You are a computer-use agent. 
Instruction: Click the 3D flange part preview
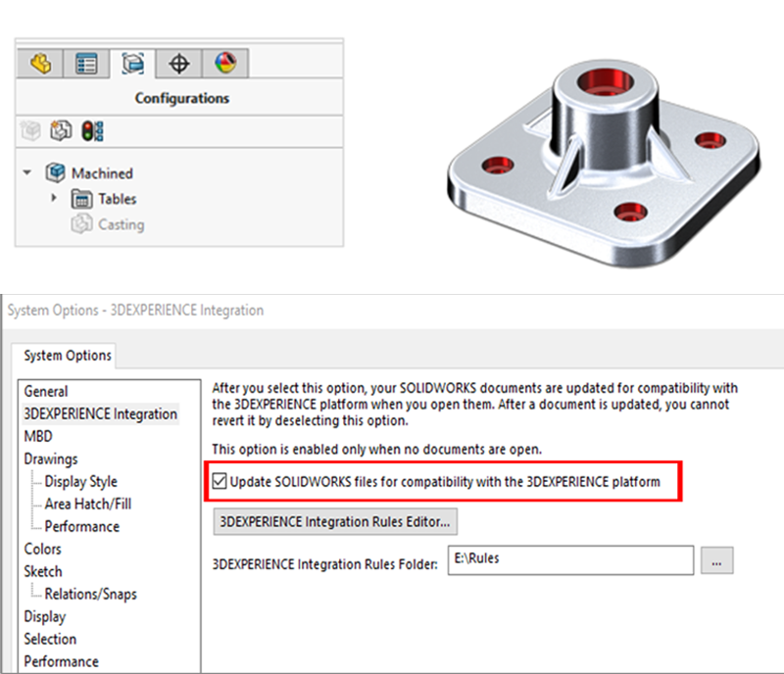(604, 162)
